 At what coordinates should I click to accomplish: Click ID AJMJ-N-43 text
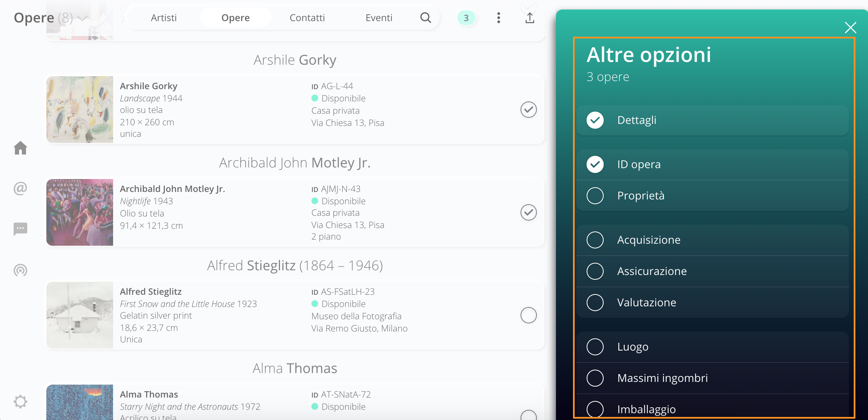tap(336, 189)
